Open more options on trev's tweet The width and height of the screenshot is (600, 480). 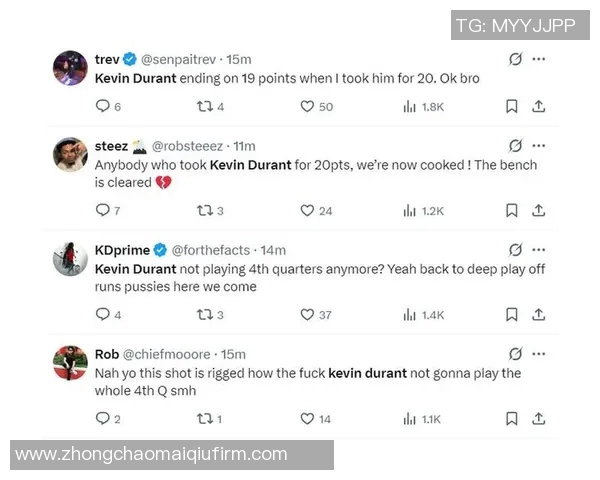coord(539,59)
